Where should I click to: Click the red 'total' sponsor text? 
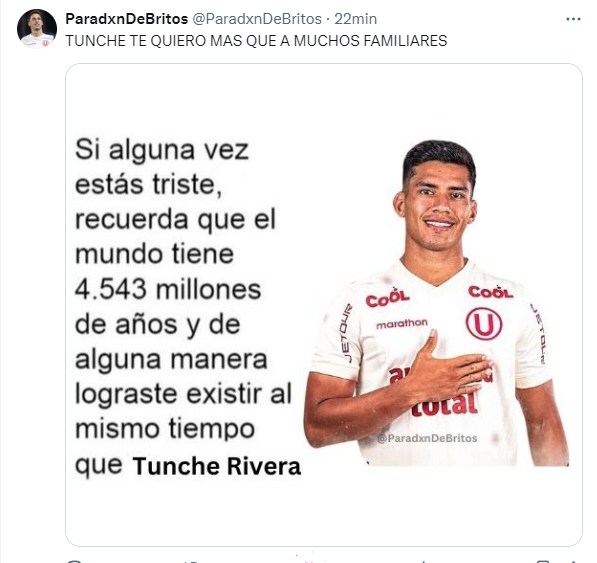tap(445, 405)
